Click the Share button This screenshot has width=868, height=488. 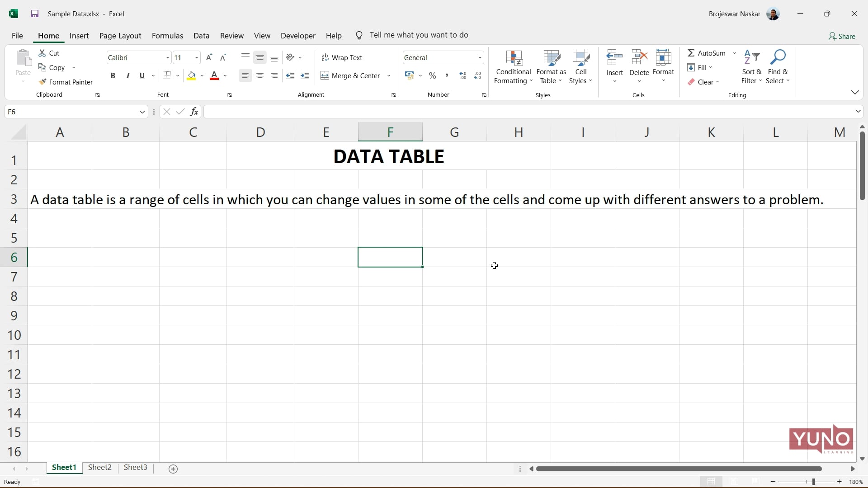(x=842, y=36)
